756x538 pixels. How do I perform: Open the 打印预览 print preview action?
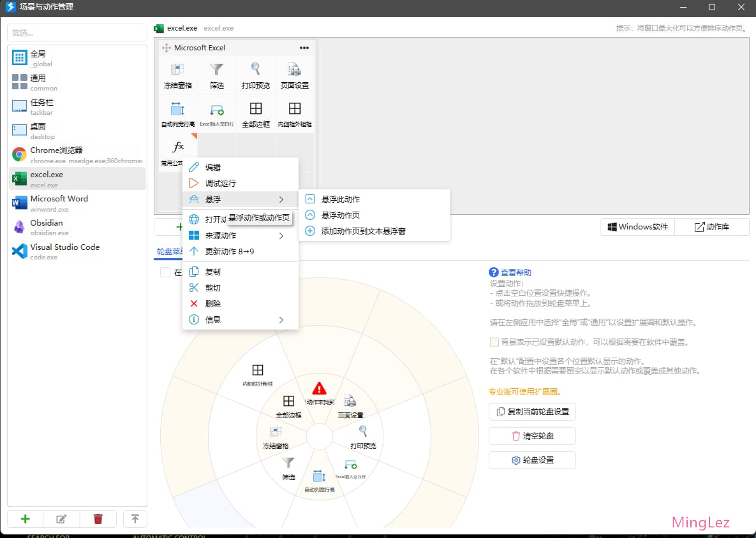tap(255, 73)
